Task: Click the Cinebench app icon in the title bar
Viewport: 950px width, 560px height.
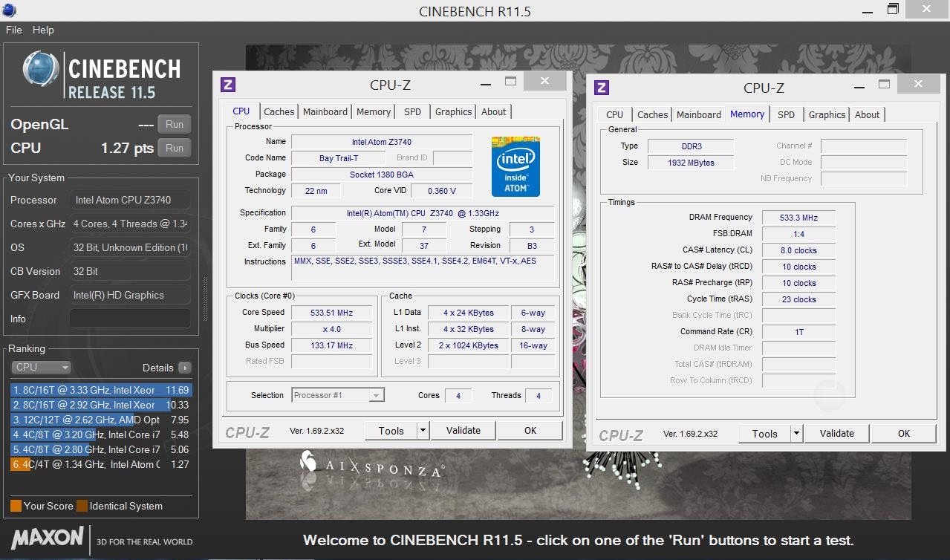Action: (10, 10)
